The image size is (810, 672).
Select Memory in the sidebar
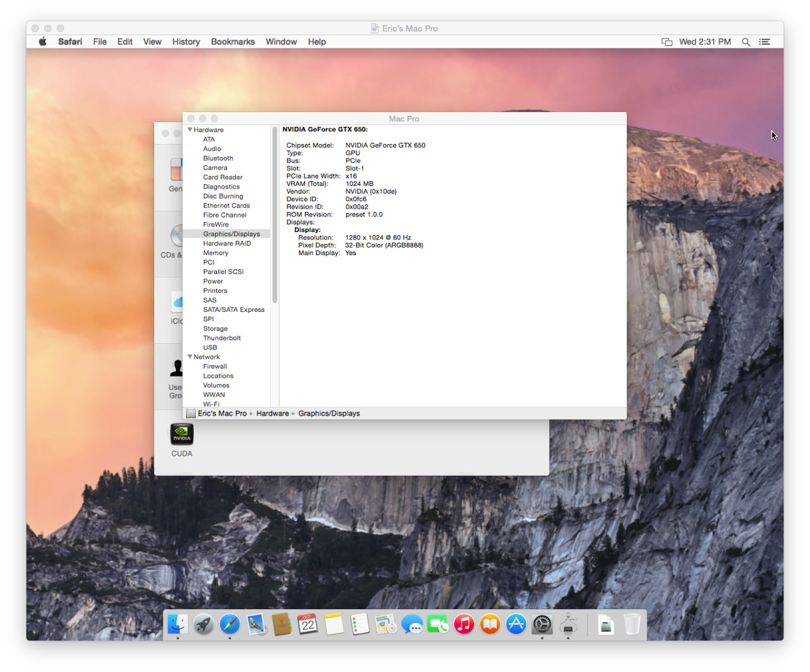tap(216, 253)
